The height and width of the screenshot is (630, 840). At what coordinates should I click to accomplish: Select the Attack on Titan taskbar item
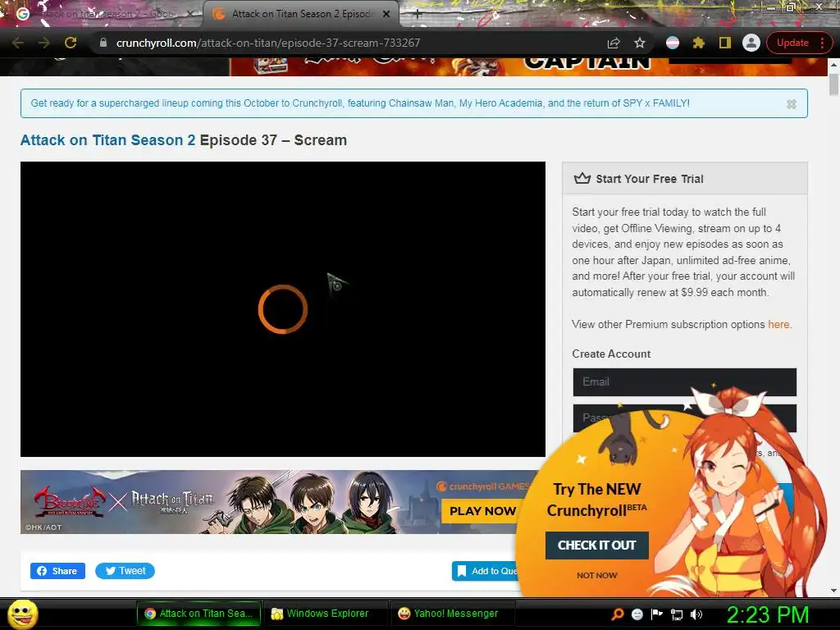coord(199,614)
